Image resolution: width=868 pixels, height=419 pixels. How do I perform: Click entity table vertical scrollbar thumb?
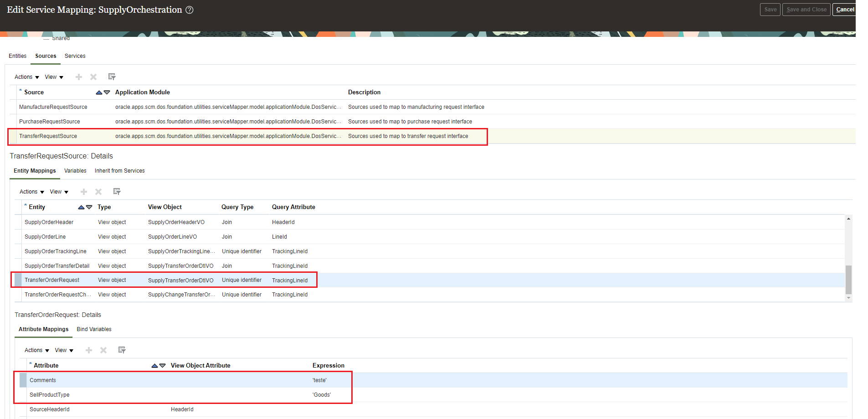coord(848,280)
